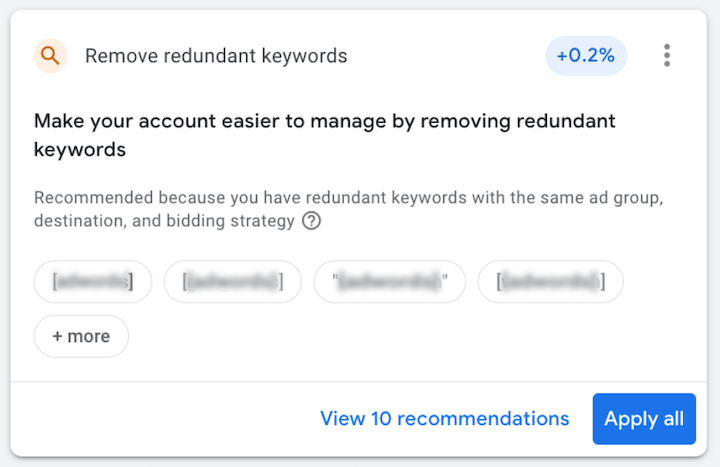This screenshot has height=467, width=720.
Task: Click "destination, and bidding strategy" text line
Action: click(164, 221)
